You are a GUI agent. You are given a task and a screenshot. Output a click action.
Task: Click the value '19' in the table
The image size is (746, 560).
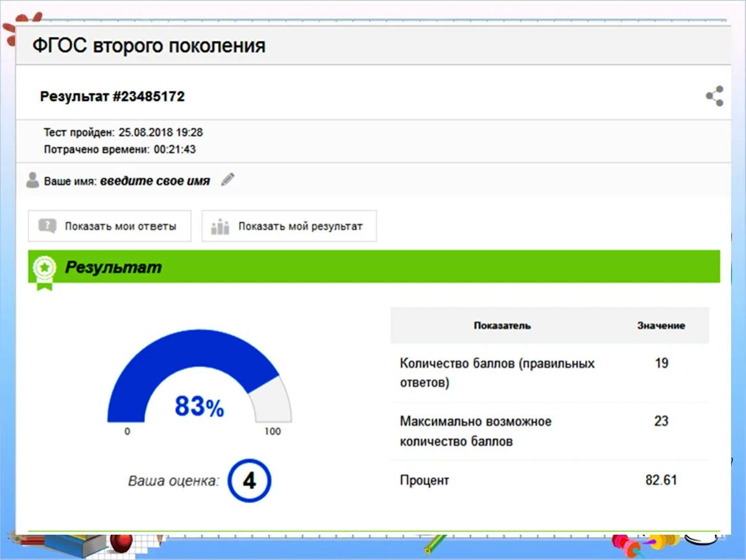(x=662, y=363)
